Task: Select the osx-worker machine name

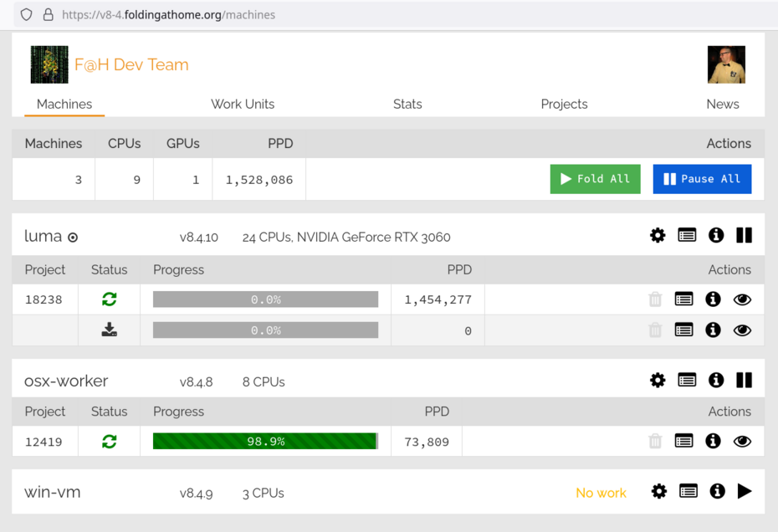Action: pos(66,381)
